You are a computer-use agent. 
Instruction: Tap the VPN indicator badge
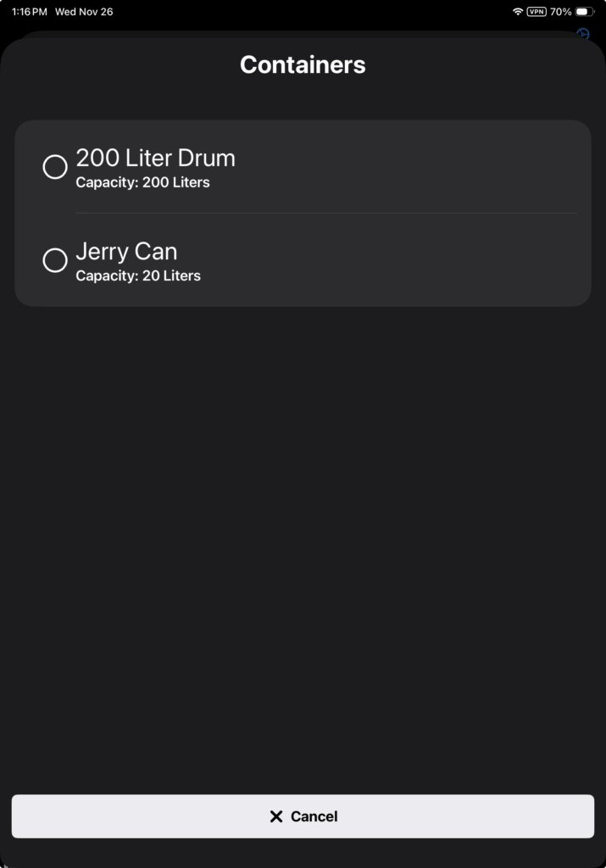[537, 12]
